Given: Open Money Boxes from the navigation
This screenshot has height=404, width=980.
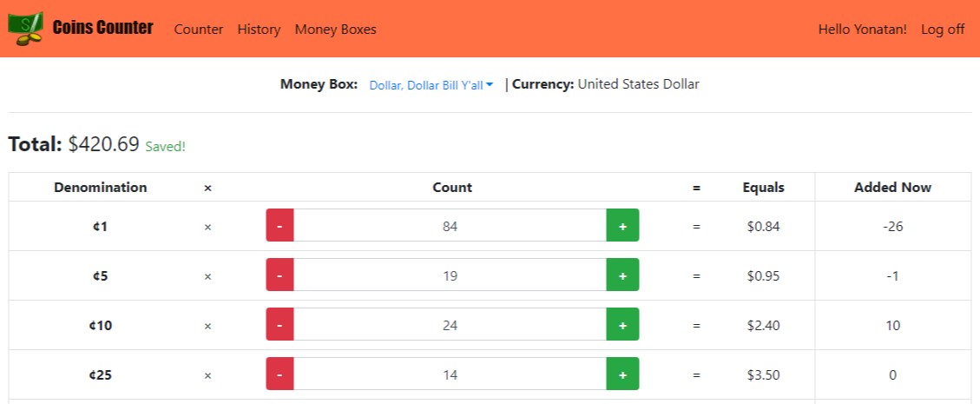Looking at the screenshot, I should click(335, 30).
